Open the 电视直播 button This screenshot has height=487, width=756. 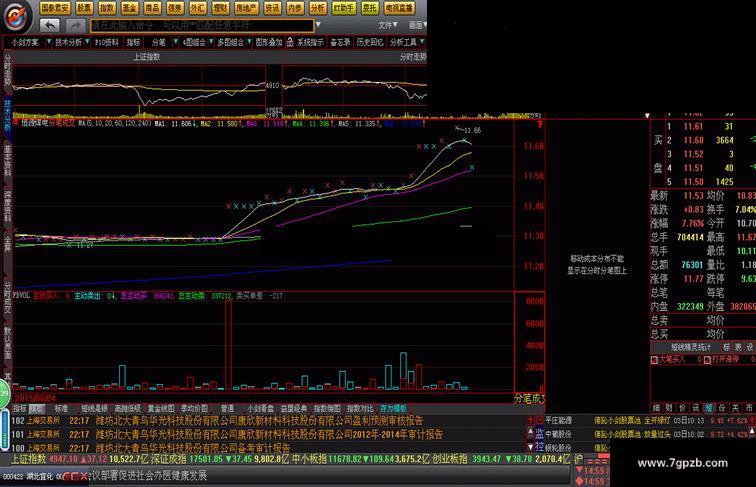pos(399,8)
